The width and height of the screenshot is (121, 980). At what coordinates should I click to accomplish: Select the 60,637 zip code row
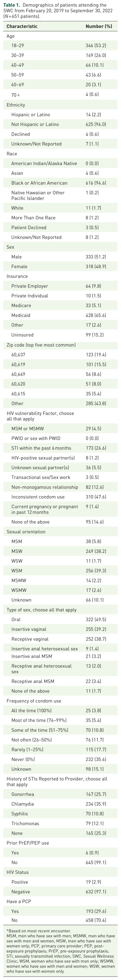[60, 355]
